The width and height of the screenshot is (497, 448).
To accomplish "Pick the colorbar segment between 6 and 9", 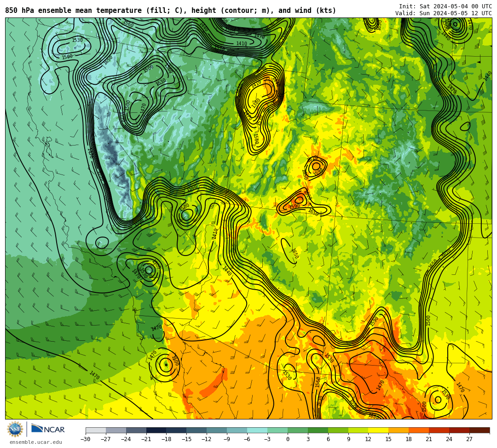I will click(x=338, y=430).
